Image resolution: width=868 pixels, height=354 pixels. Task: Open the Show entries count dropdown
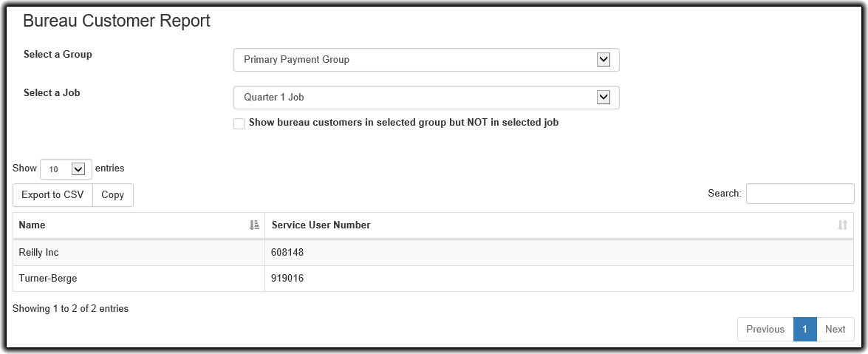coord(66,169)
